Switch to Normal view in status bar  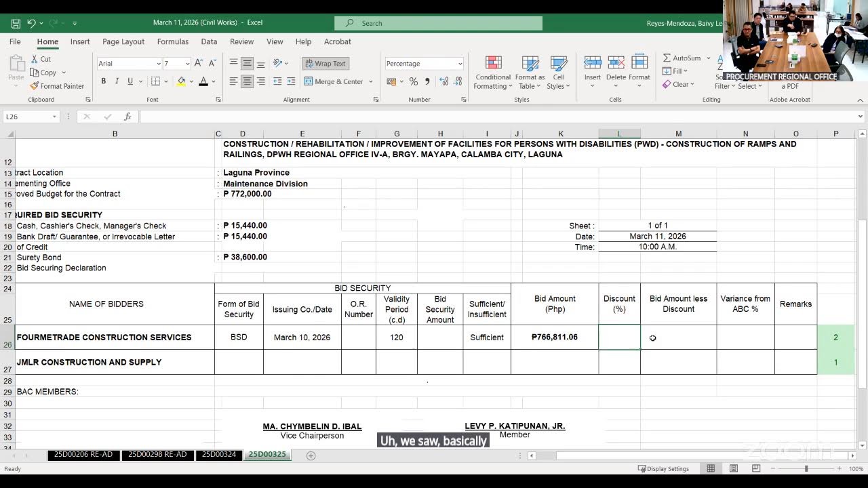click(711, 468)
